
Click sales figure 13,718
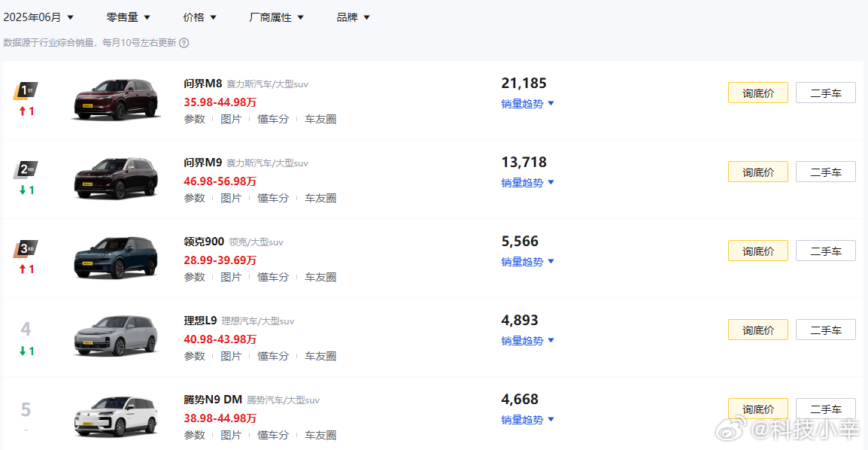coord(524,163)
